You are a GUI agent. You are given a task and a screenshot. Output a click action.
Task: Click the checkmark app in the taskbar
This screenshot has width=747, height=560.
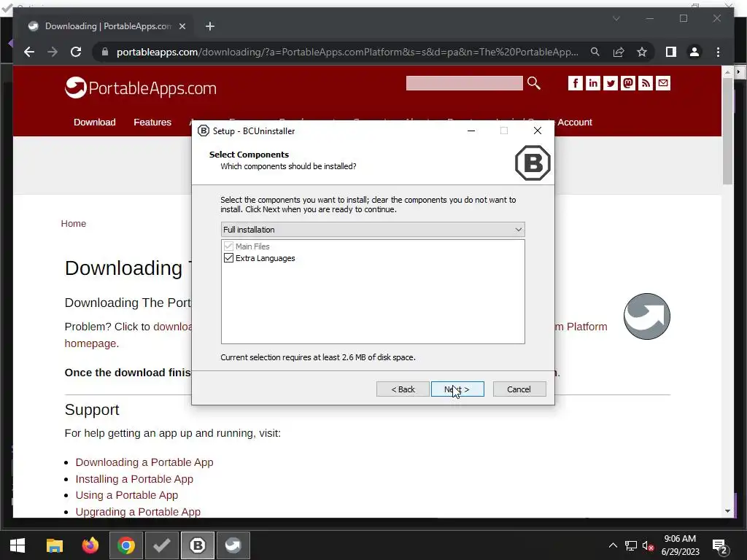[162, 545]
